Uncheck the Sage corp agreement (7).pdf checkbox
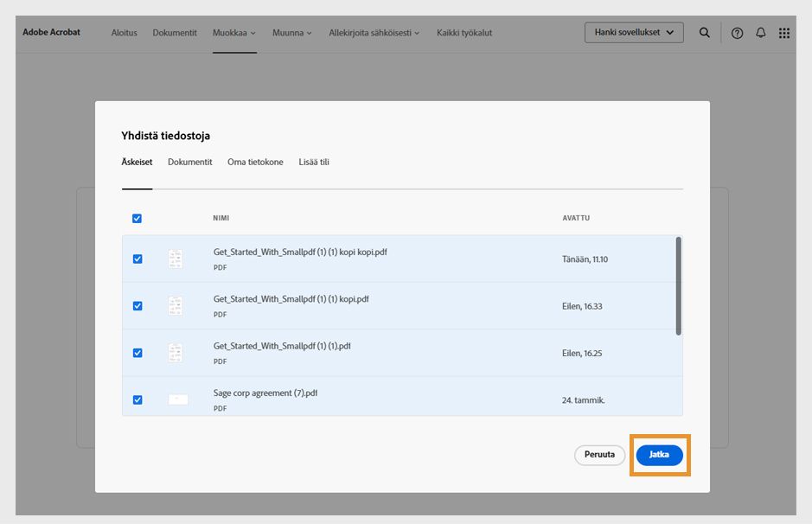The image size is (812, 524). 137,399
